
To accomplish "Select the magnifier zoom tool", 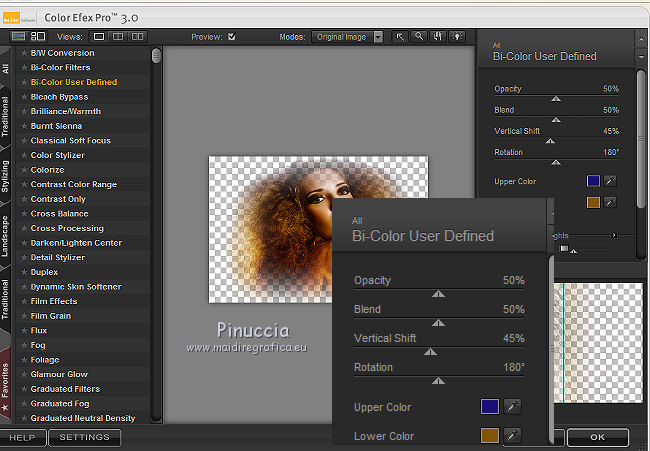I will pyautogui.click(x=420, y=37).
